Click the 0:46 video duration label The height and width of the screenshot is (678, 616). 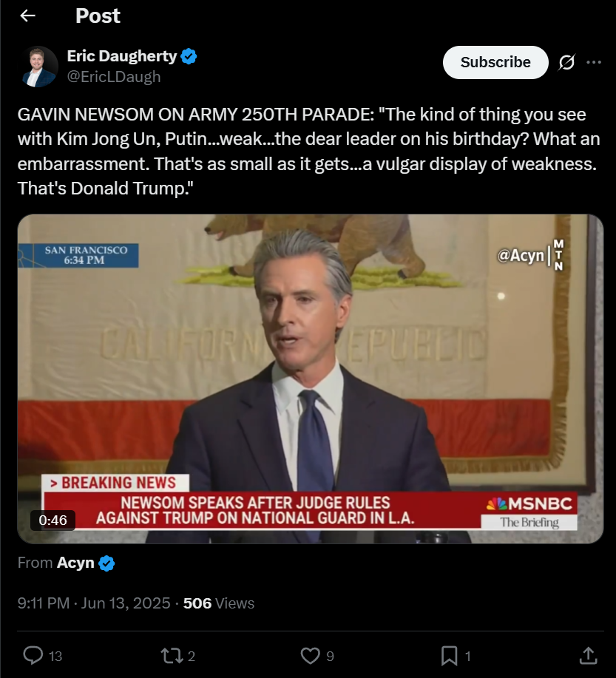point(53,520)
